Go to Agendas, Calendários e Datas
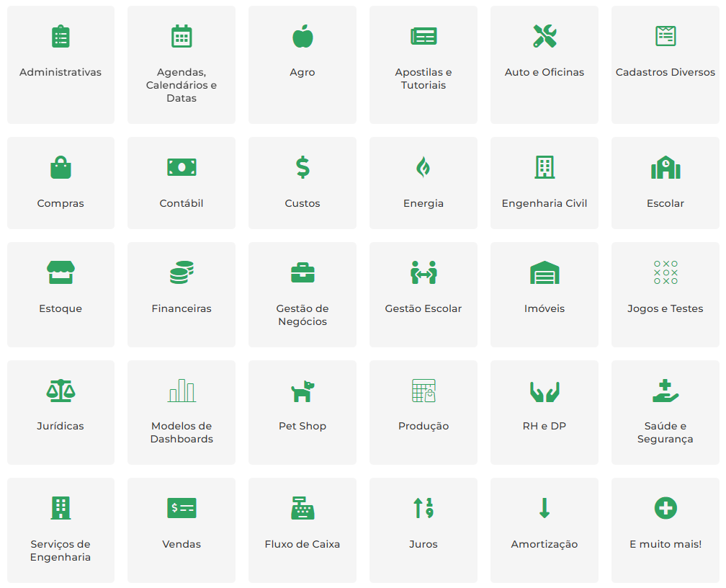The image size is (726, 588). [x=181, y=85]
